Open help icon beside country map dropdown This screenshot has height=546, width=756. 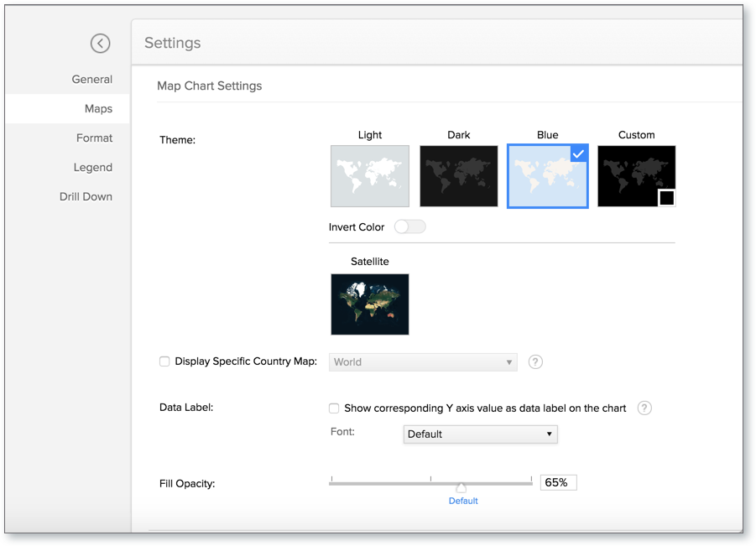pyautogui.click(x=535, y=362)
